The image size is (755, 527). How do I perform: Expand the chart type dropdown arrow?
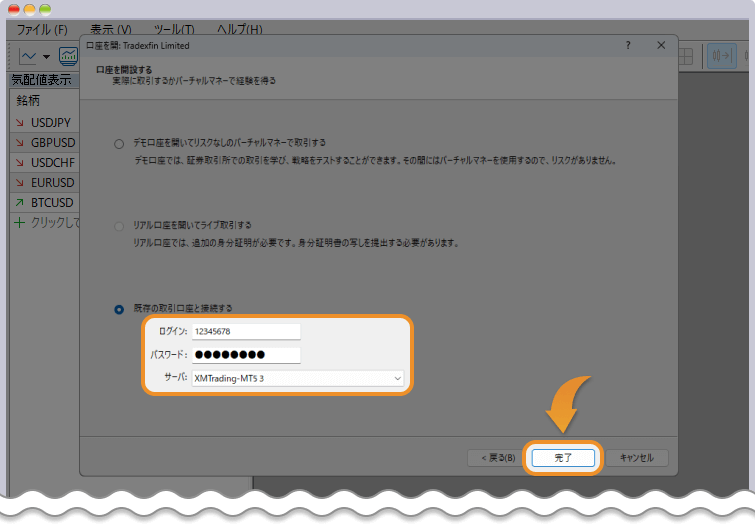click(46, 57)
